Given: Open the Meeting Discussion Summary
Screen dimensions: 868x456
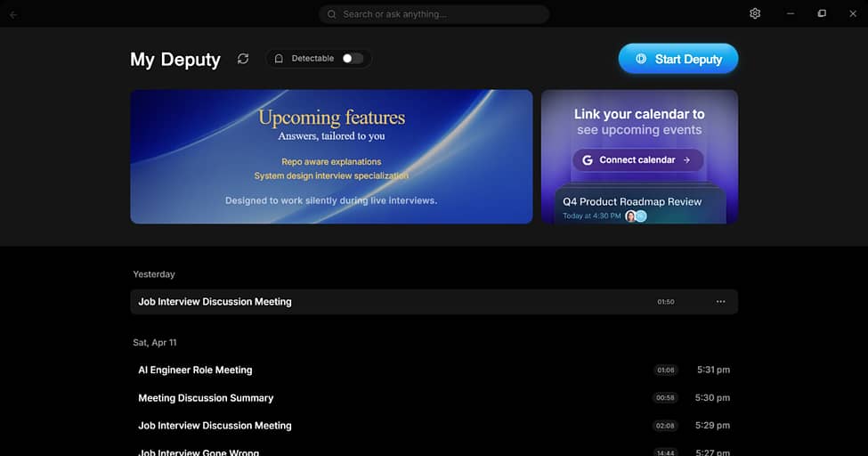Looking at the screenshot, I should point(434,398).
